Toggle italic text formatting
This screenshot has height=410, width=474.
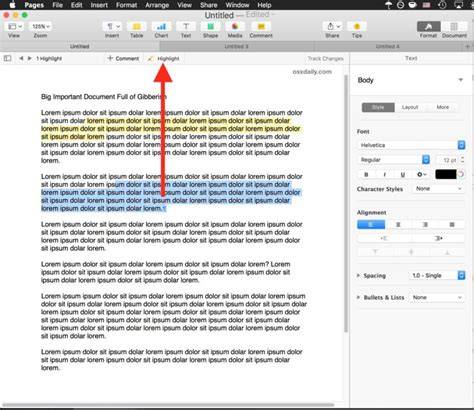385,174
